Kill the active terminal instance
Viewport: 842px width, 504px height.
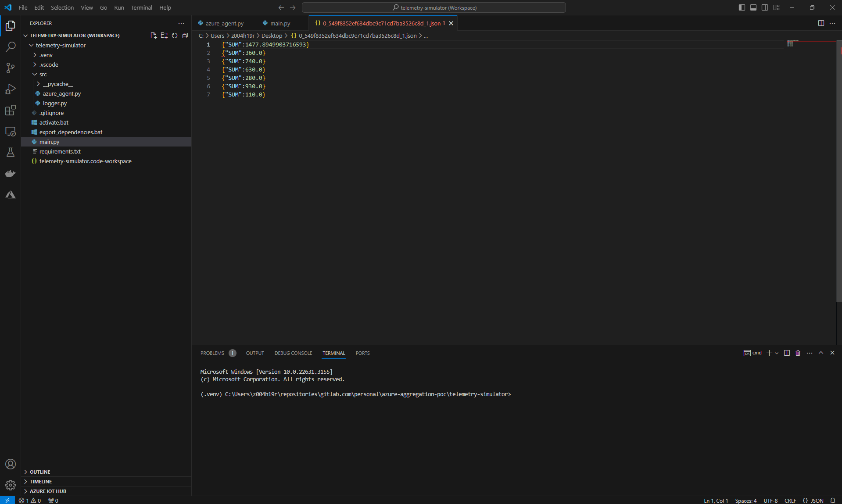click(798, 353)
